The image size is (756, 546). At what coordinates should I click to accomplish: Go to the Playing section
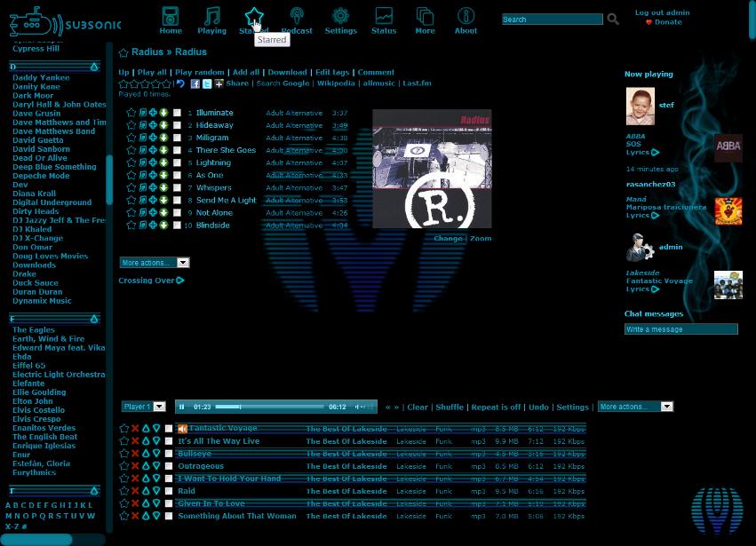211,20
